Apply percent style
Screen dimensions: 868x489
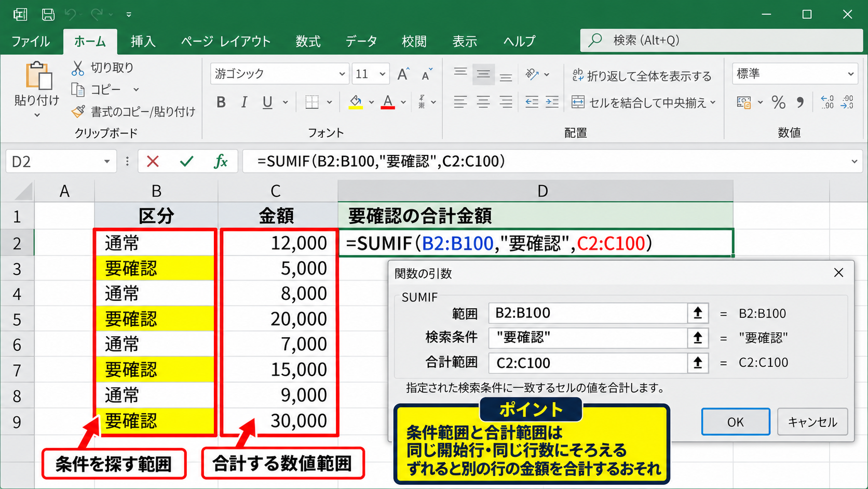(x=778, y=102)
